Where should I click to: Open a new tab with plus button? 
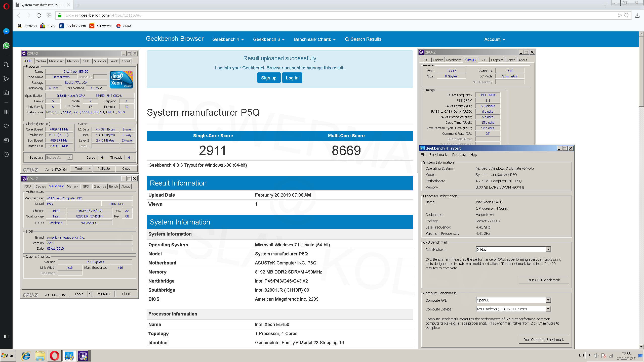(78, 5)
